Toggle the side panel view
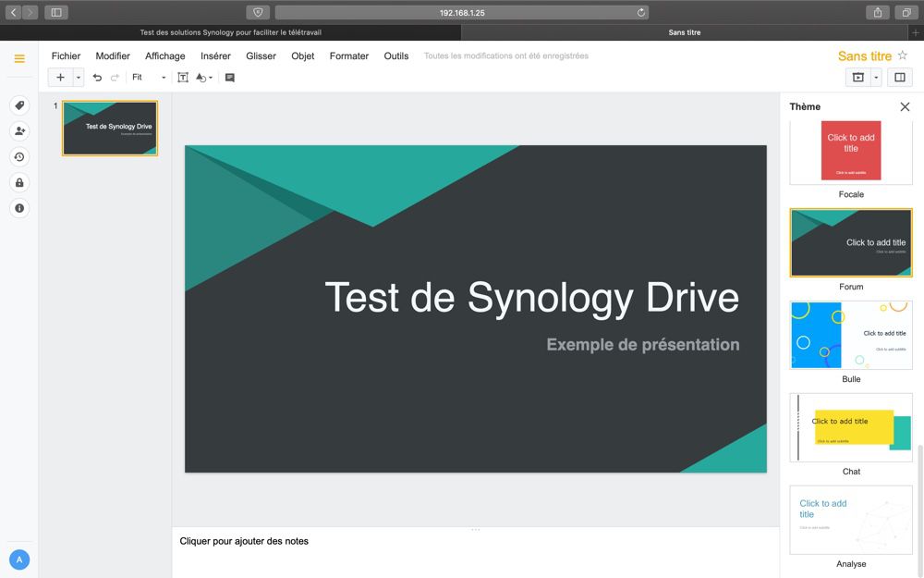The height and width of the screenshot is (578, 924). pyautogui.click(x=900, y=78)
